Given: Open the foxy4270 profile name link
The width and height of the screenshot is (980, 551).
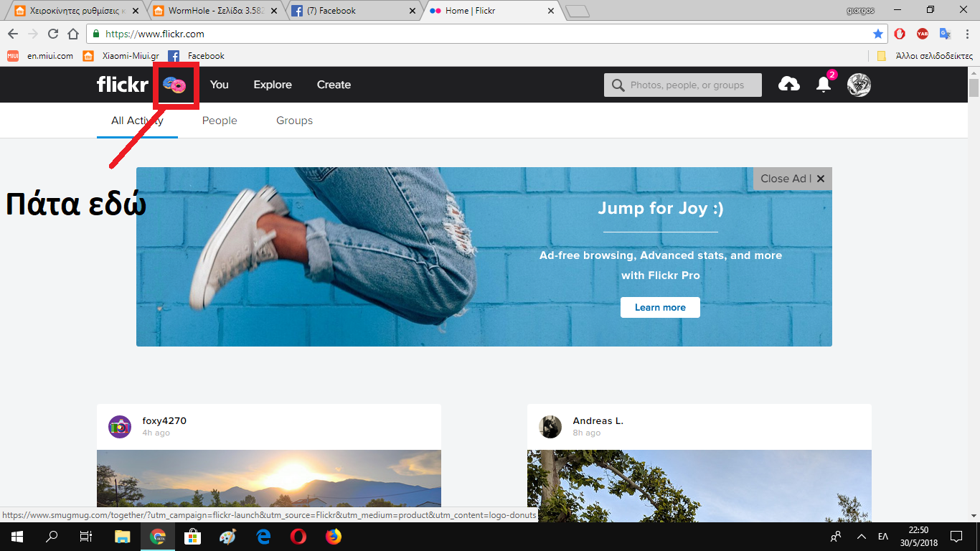Looking at the screenshot, I should pos(164,421).
